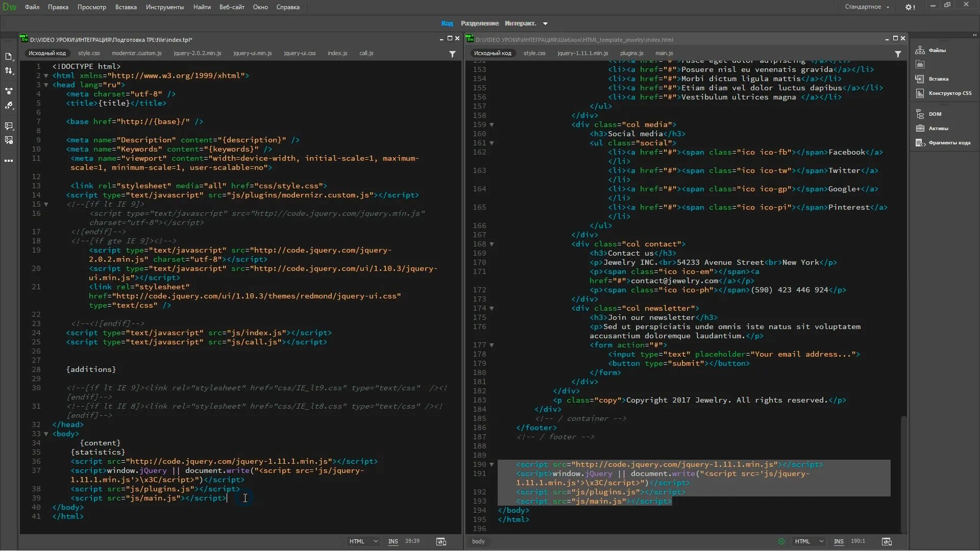
Task: Switch to Интеракт. view
Action: pyautogui.click(x=520, y=23)
